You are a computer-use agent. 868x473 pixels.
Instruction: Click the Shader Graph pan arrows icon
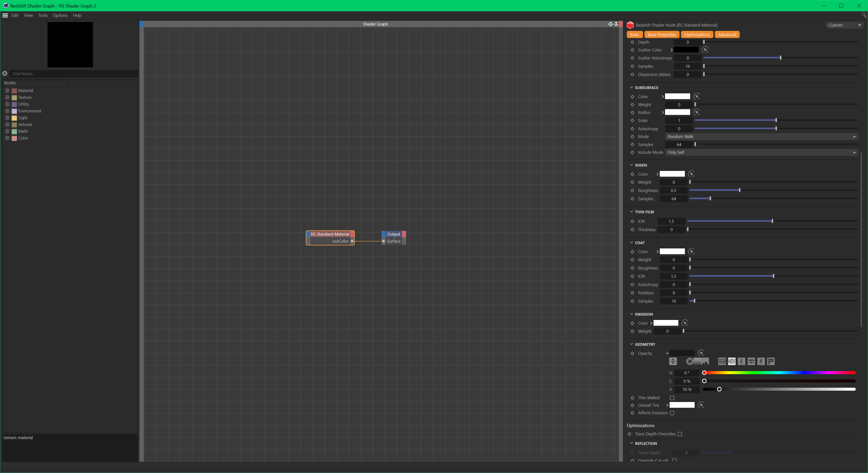610,24
